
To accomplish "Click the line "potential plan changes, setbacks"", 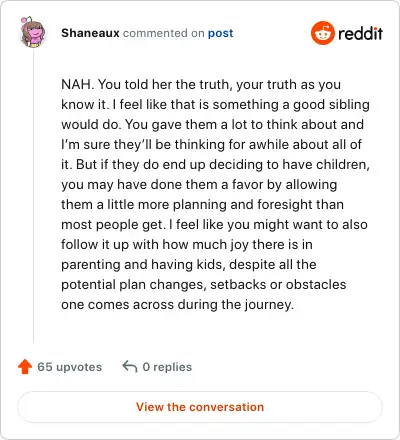I will (204, 285).
